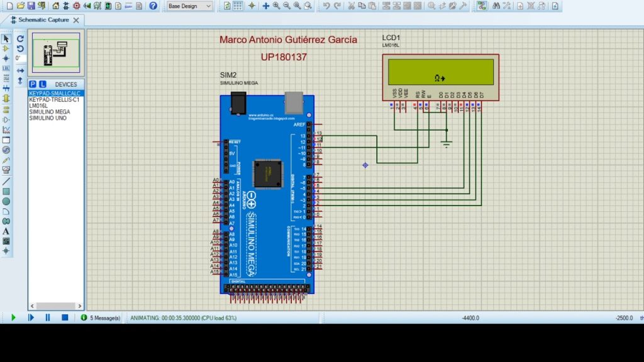
Task: Stop the simulation
Action: 64,317
